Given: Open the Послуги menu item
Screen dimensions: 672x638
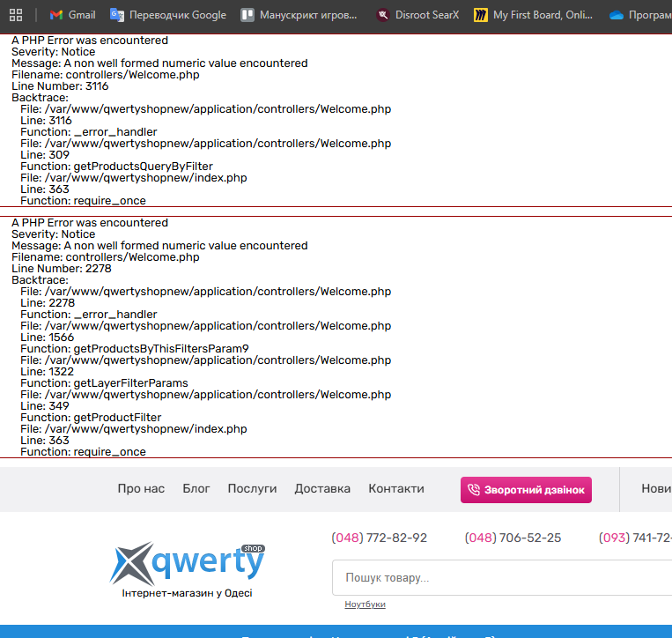Looking at the screenshot, I should pos(252,488).
